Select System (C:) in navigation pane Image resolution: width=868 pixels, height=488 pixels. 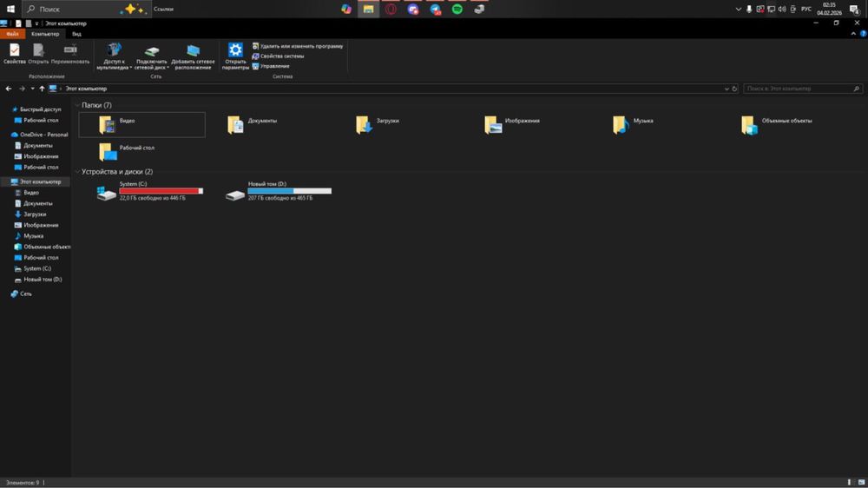click(33, 268)
